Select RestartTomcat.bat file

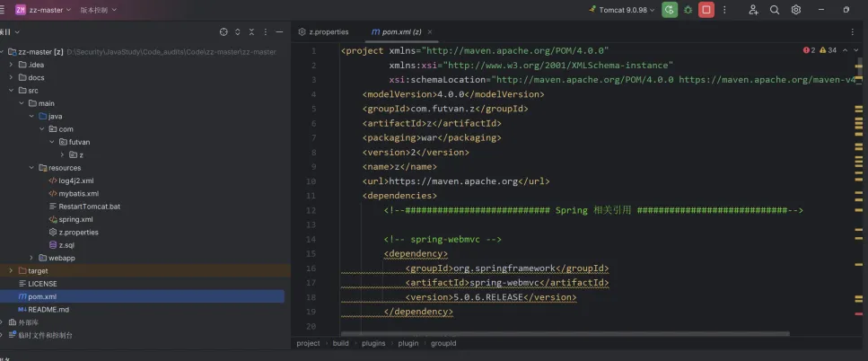click(84, 207)
